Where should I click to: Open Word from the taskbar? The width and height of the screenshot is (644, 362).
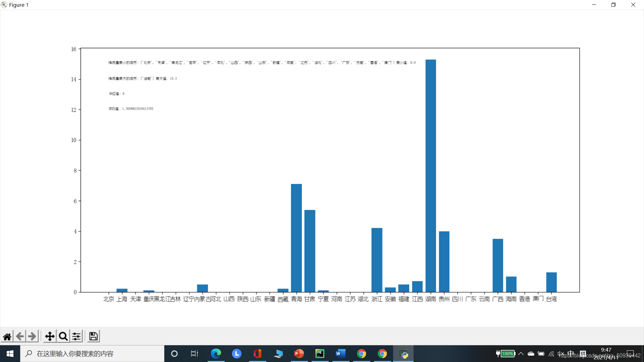pyautogui.click(x=340, y=354)
